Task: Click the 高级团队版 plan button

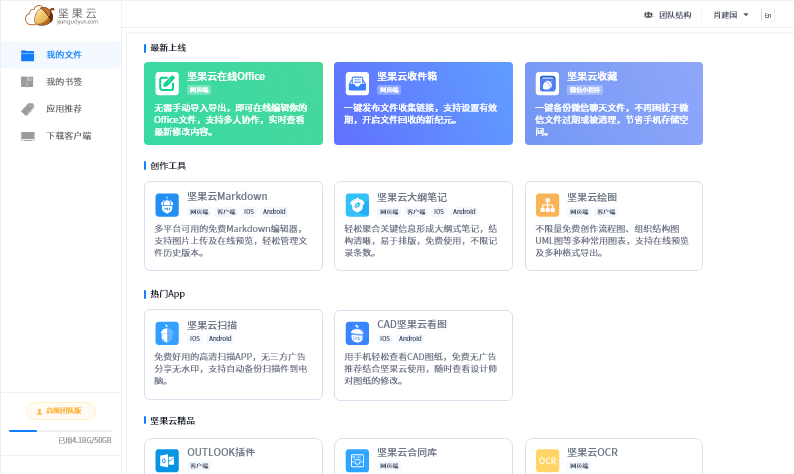Action: 61,411
